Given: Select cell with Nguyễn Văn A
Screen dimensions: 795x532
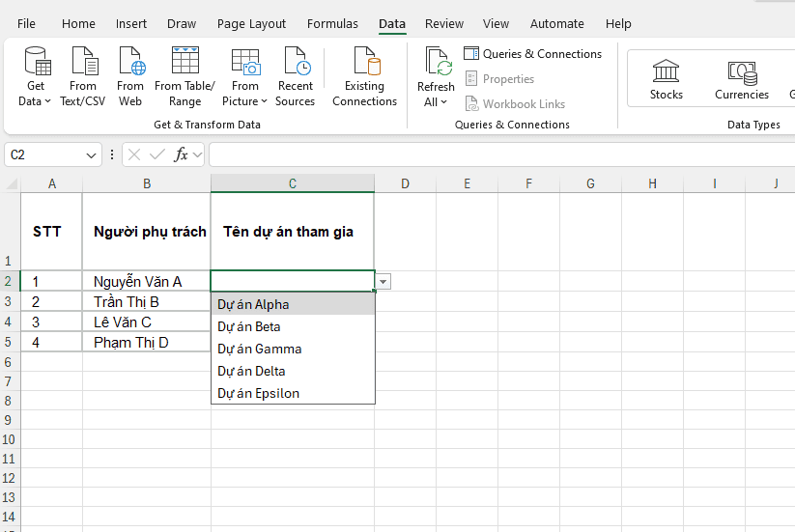Looking at the screenshot, I should [147, 281].
